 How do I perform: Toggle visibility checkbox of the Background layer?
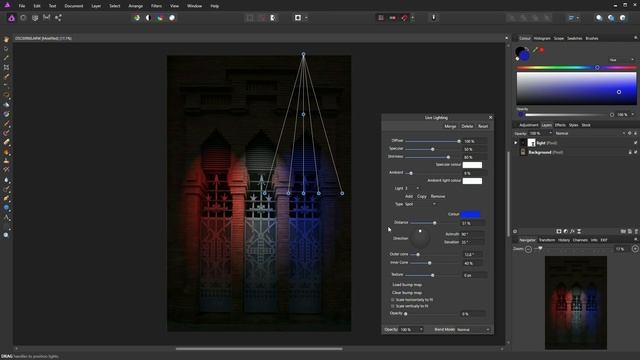636,152
